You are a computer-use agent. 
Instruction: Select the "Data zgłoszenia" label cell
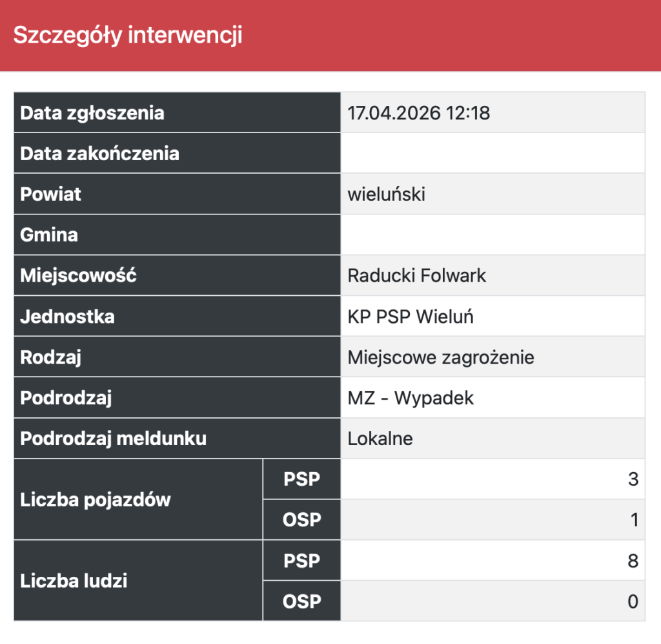[x=92, y=113]
